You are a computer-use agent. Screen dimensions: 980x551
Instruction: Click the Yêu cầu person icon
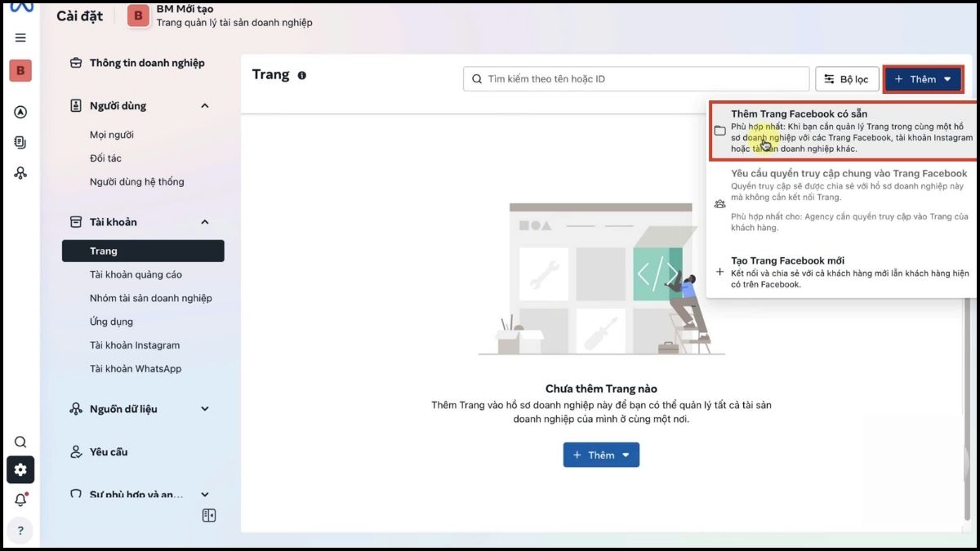(x=76, y=451)
